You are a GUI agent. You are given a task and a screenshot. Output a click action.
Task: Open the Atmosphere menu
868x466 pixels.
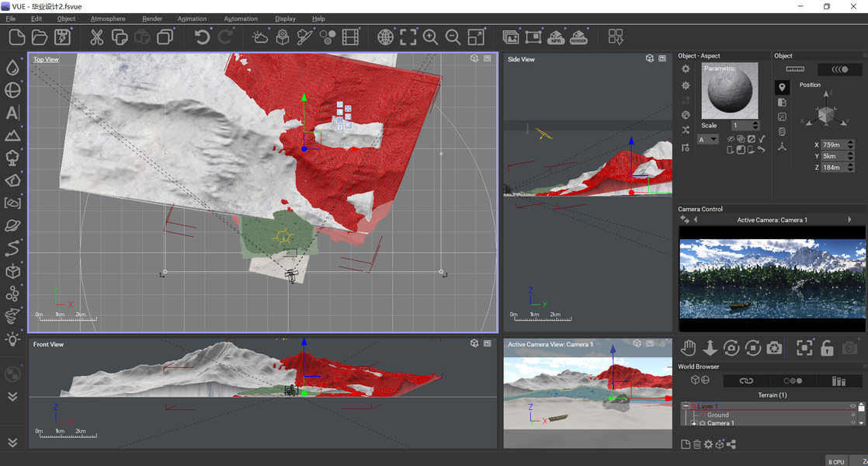108,19
